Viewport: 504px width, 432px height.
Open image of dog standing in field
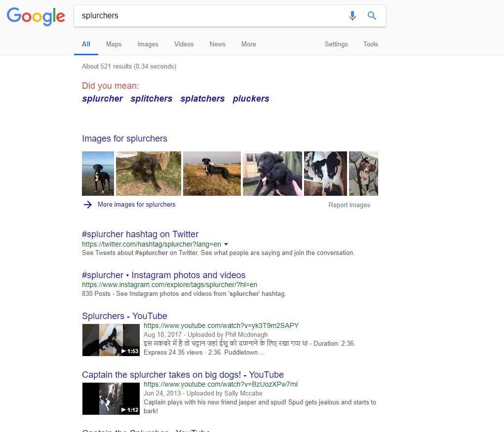click(x=212, y=174)
